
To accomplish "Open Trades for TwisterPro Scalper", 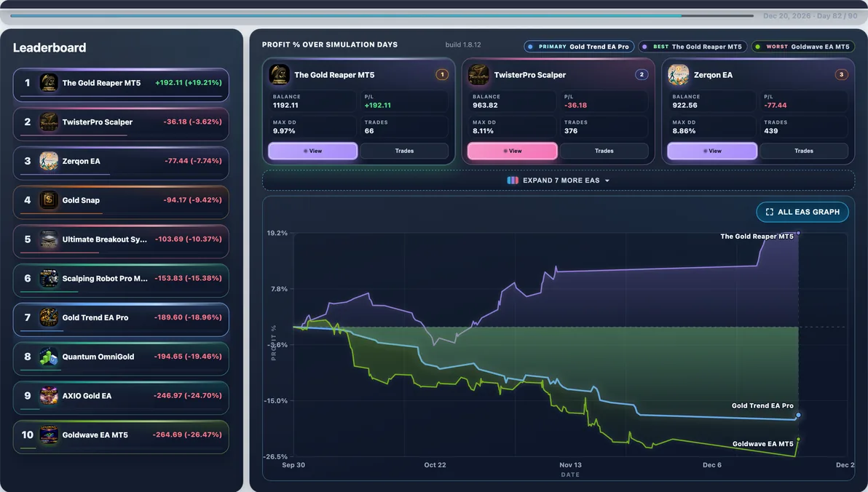I will pos(604,151).
